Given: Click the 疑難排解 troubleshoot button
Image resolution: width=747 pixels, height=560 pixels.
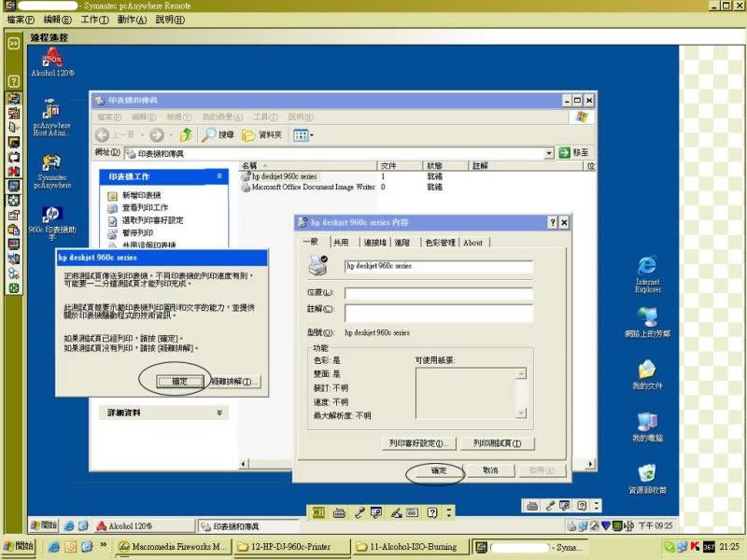Looking at the screenshot, I should click(x=235, y=382).
